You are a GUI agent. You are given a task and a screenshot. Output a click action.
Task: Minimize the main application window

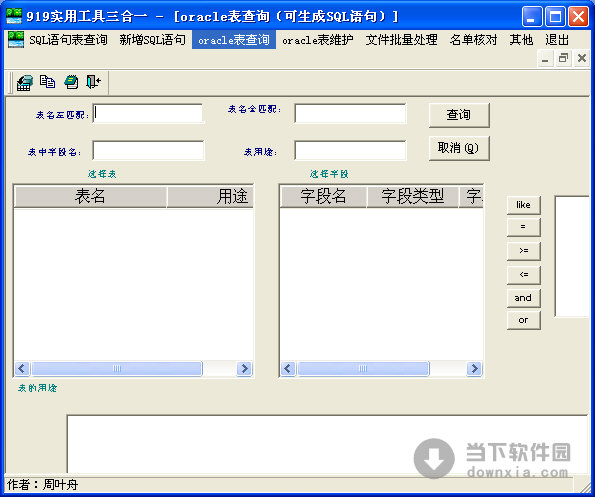point(532,16)
